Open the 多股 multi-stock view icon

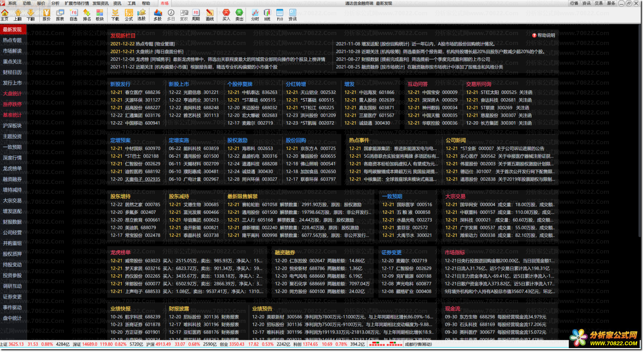158,15
